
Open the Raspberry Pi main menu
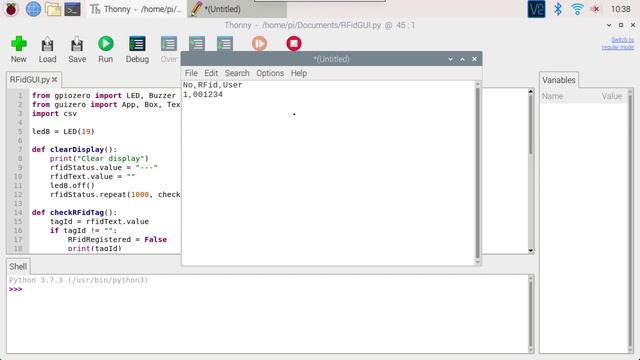(x=11, y=9)
